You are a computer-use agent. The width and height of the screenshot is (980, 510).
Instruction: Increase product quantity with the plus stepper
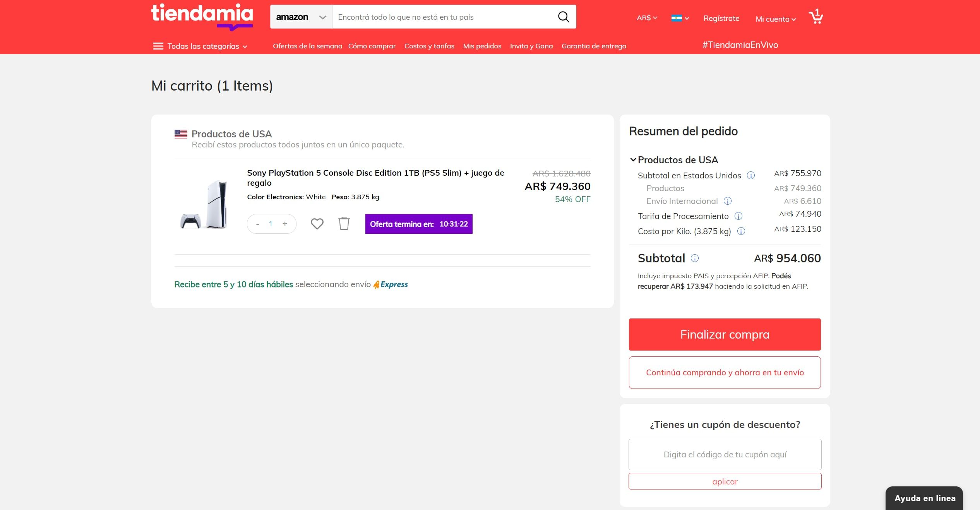[x=285, y=223]
